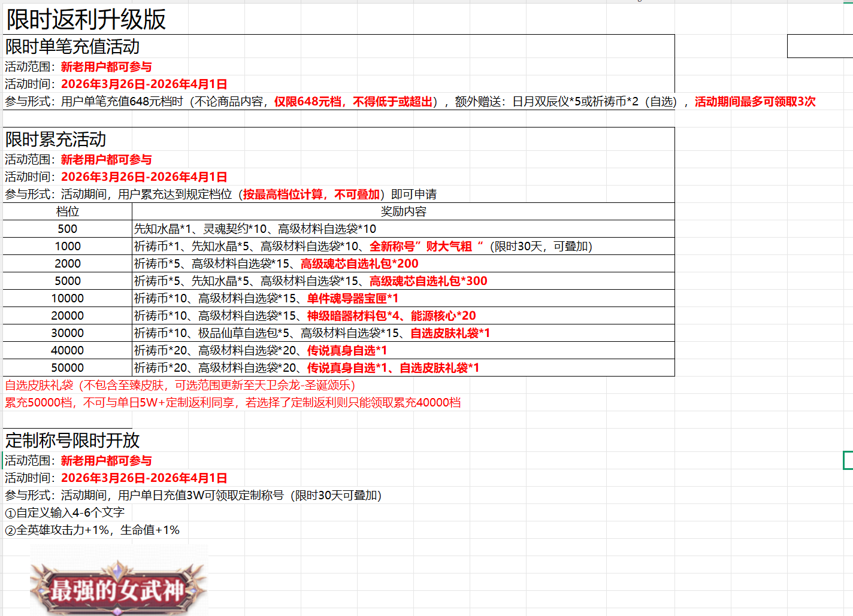Click the reward cell mentioning 财大气粗 title
Screen dimensions: 853x616
pos(362,246)
